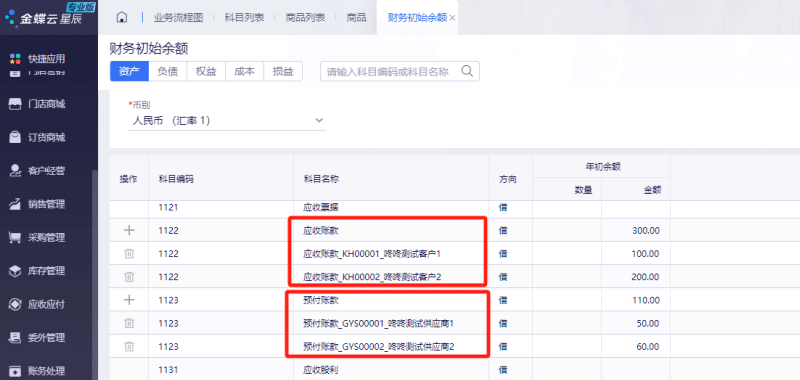The image size is (800, 380).
Task: Switch to the 科目列表 tab
Action: pos(244,17)
